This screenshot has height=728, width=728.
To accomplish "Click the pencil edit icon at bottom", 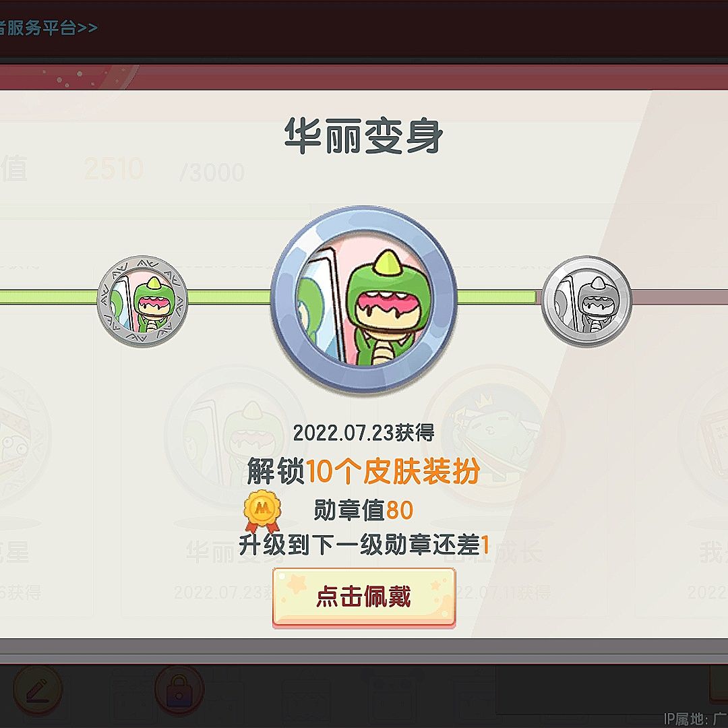I will [38, 690].
